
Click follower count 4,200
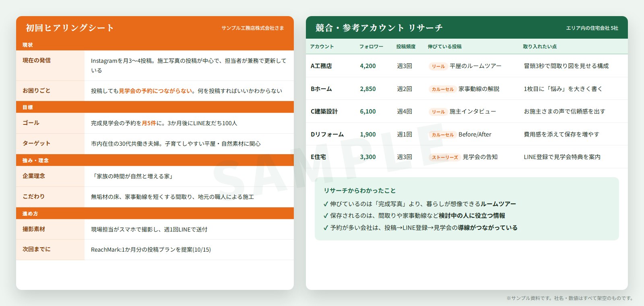(x=368, y=66)
